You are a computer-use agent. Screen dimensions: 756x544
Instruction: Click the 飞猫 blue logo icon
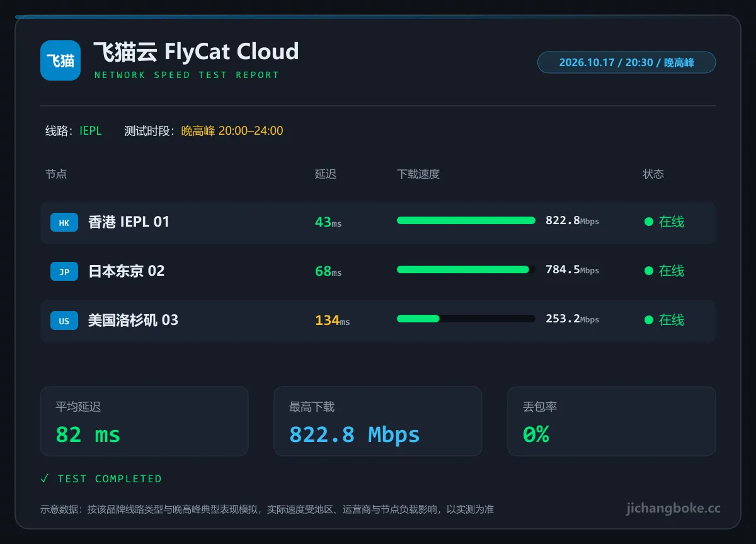[x=60, y=60]
